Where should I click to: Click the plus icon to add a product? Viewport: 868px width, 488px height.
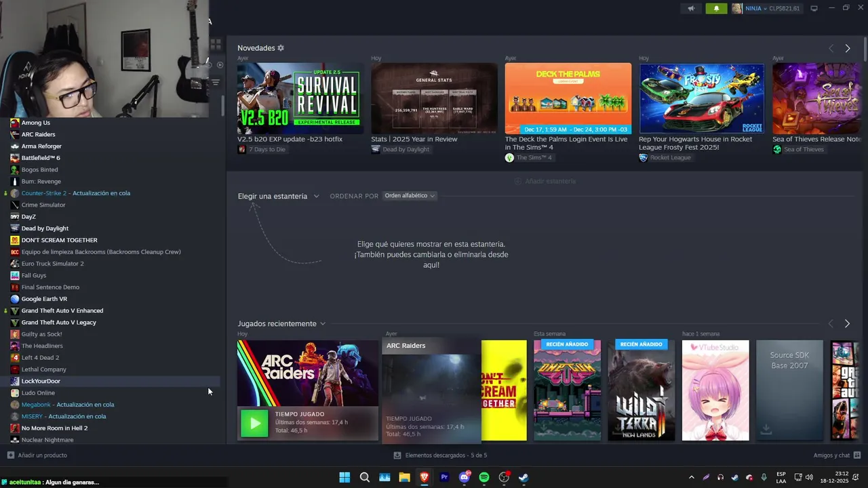click(x=10, y=455)
